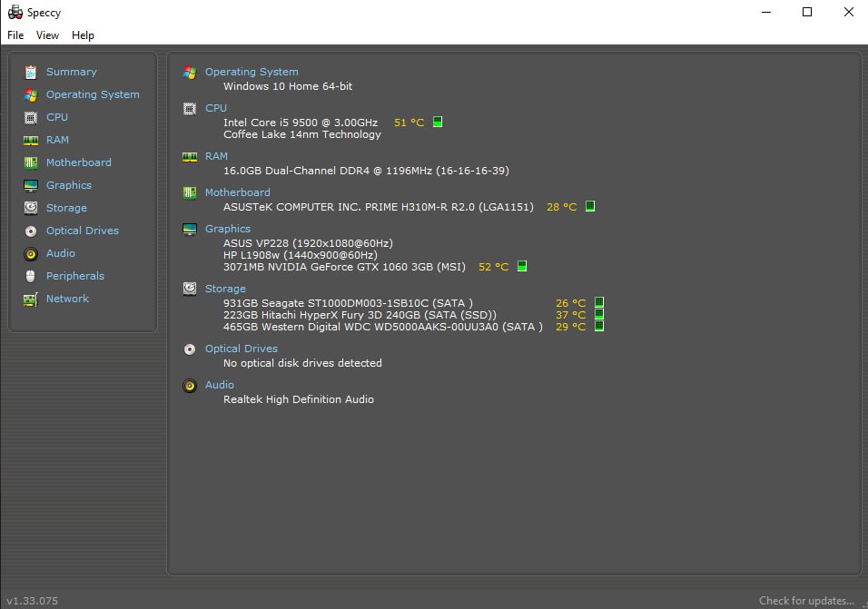Click the Optical Drives disc icon in sidebar
Image resolution: width=868 pixels, height=609 pixels.
[x=31, y=231]
